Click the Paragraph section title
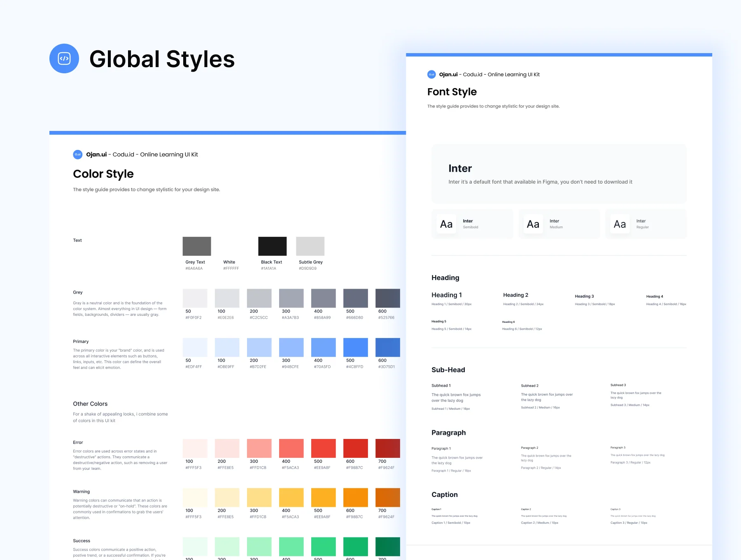 [x=449, y=433]
